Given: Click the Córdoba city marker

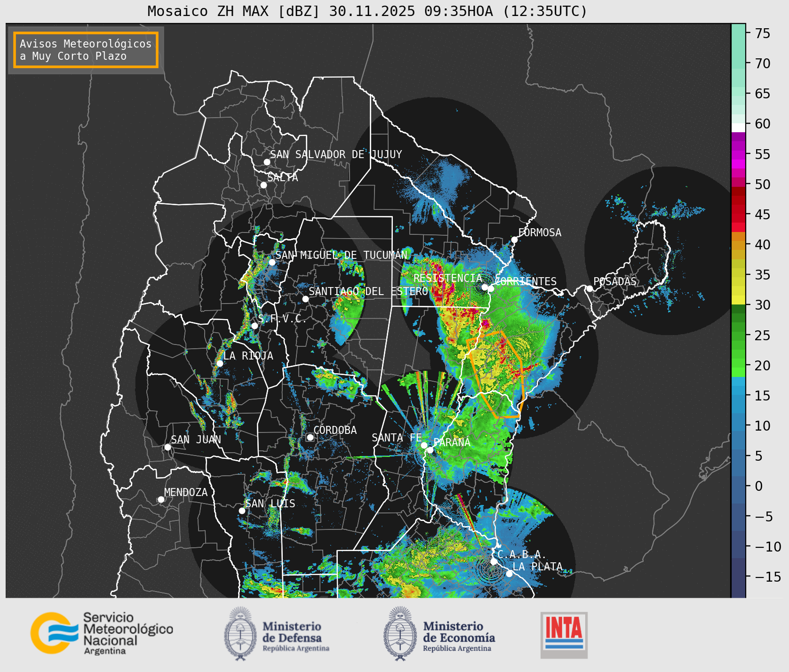Looking at the screenshot, I should click(310, 437).
